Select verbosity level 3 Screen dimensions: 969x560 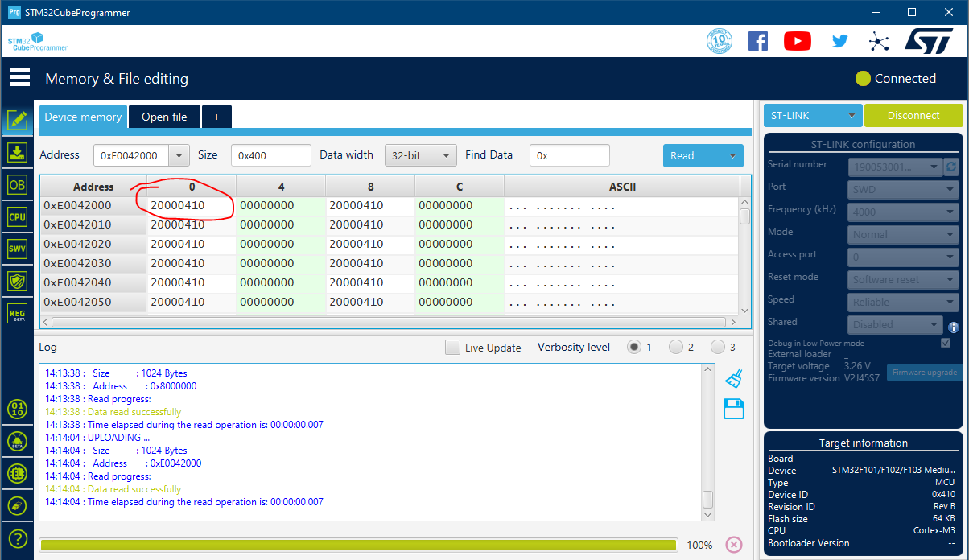click(717, 348)
